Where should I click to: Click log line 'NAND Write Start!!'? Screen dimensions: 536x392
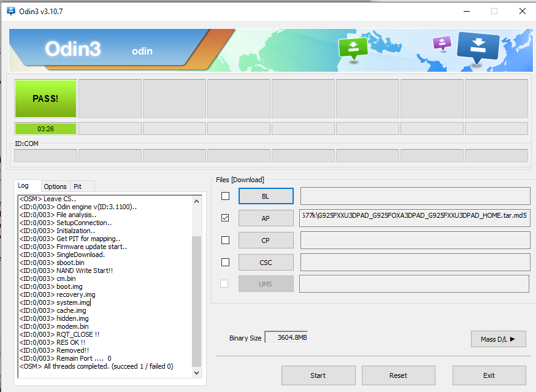(66, 271)
